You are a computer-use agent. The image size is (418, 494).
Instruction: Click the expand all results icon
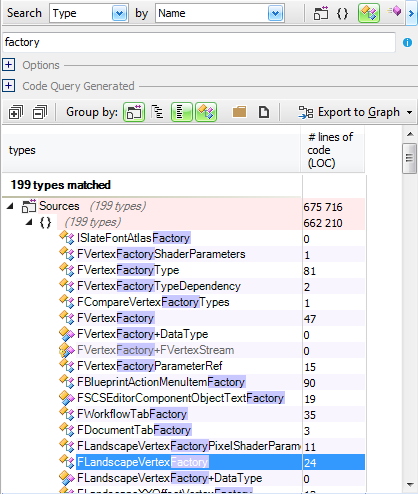click(16, 112)
